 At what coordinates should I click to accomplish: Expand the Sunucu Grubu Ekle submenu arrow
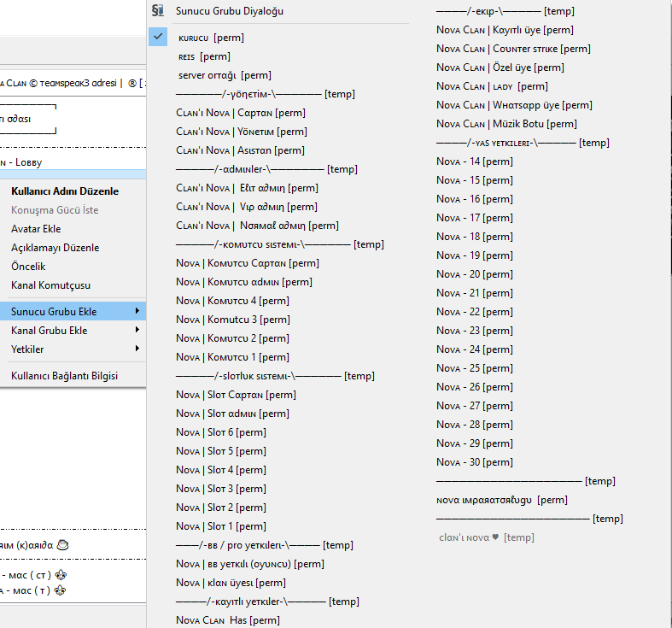pyautogui.click(x=137, y=311)
